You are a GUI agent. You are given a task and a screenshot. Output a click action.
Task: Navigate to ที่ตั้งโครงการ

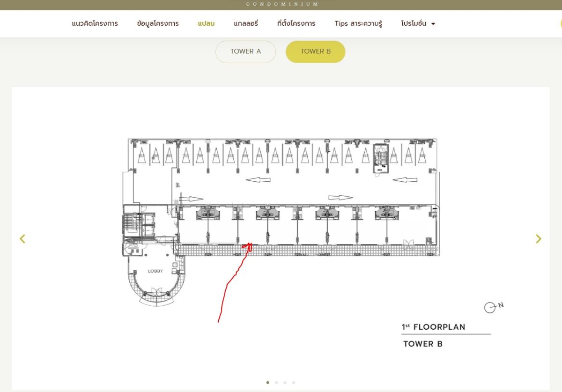(x=296, y=23)
